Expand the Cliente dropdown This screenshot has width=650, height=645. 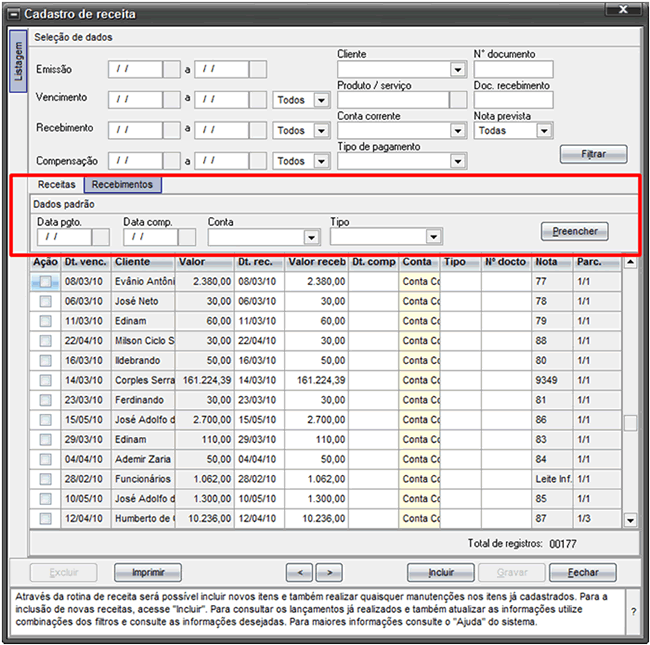point(458,70)
